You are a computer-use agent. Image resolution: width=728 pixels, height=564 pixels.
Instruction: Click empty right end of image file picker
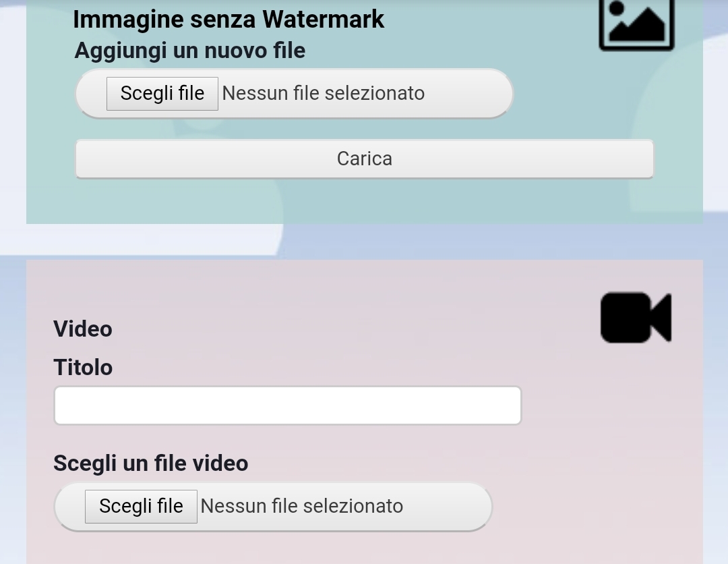(x=469, y=93)
